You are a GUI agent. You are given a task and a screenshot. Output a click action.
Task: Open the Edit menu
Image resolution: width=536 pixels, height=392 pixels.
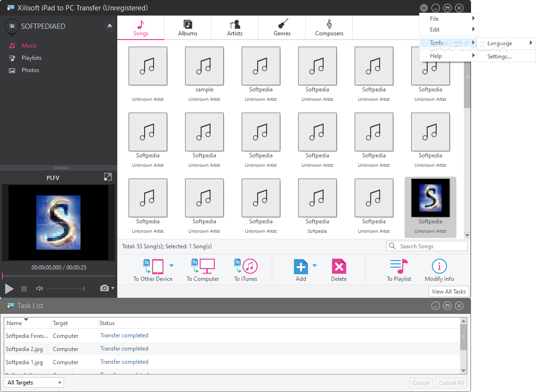(448, 29)
